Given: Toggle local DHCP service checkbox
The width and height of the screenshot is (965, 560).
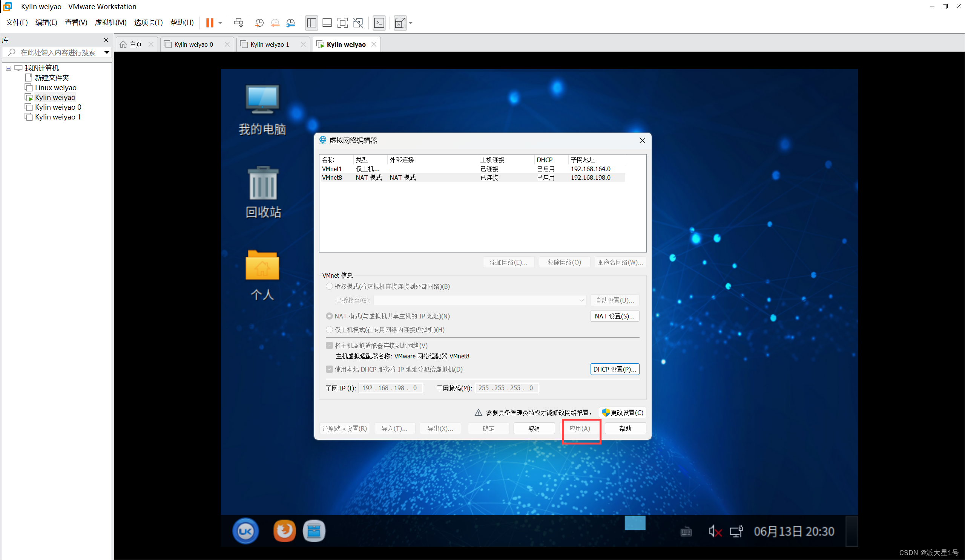Looking at the screenshot, I should [329, 369].
